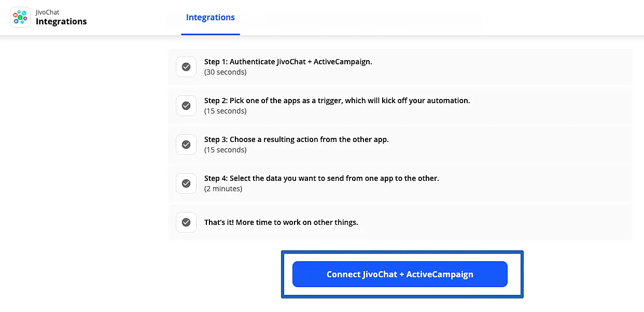Screen dimensions: 644x312
Task: Click the small "JivoChat" label above Integrations
Action: point(47,12)
